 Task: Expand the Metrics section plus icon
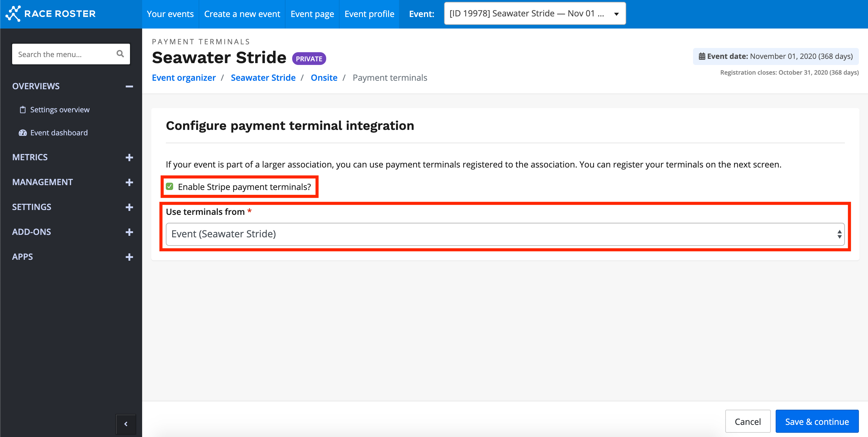pyautogui.click(x=129, y=158)
